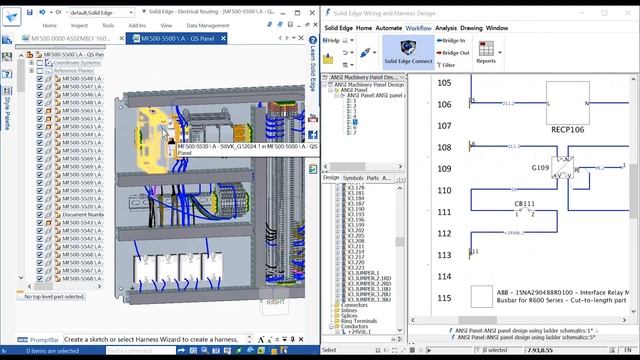Select sheet 5 in ANSI panel tree
The width and height of the screenshot is (640, 360).
(x=355, y=122)
